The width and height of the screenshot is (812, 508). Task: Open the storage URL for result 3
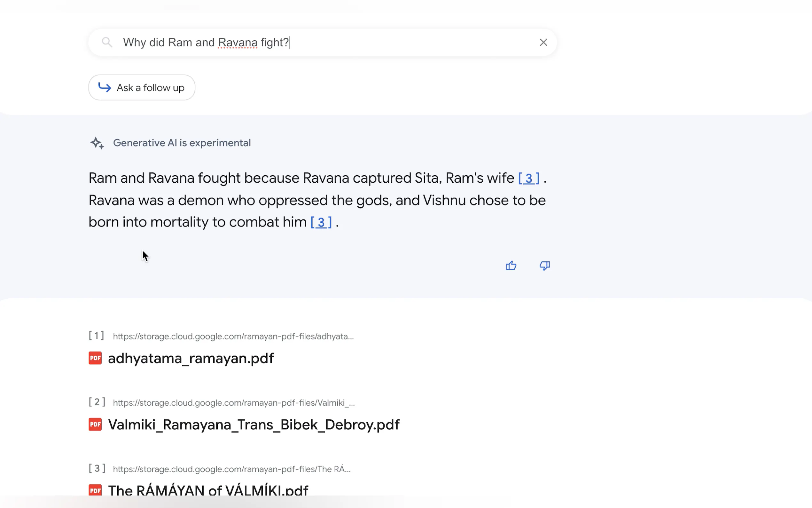[232, 469]
